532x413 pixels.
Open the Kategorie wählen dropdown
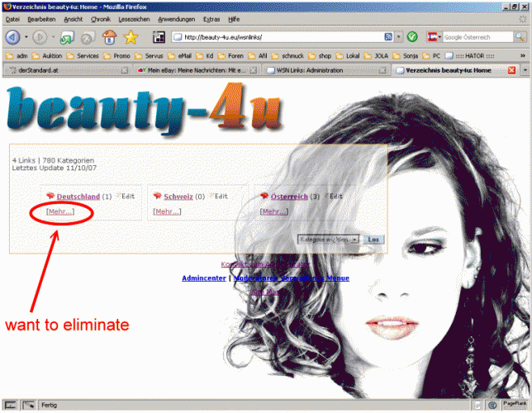coord(330,239)
